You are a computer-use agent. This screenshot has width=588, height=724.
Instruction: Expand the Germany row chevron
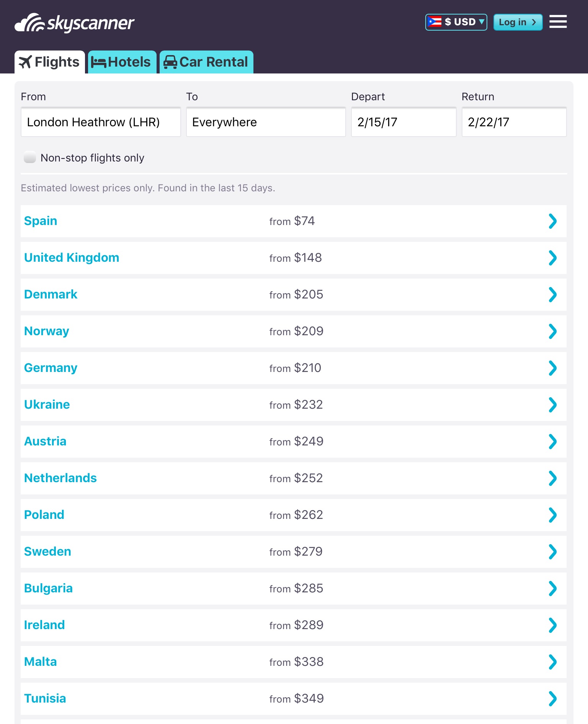[x=552, y=368]
